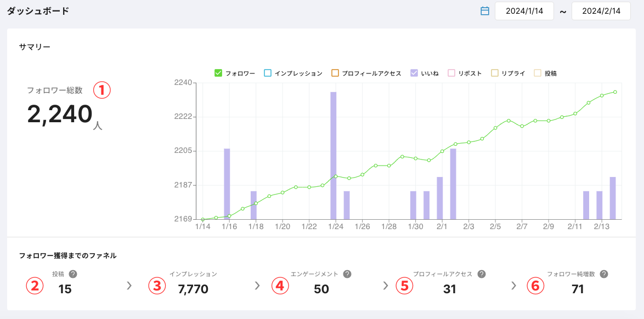This screenshot has height=319, width=644.
Task: Click the x-axis date label 1/20
Action: coord(282,227)
